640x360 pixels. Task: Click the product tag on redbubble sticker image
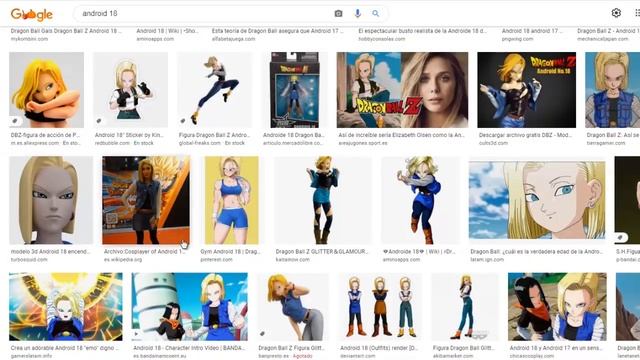pos(99,121)
